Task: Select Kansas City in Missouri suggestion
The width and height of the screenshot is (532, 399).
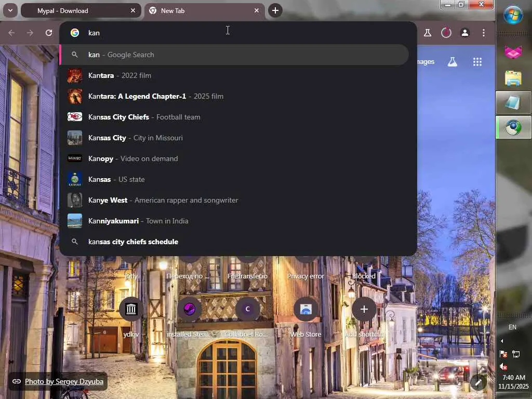Action: pyautogui.click(x=234, y=138)
